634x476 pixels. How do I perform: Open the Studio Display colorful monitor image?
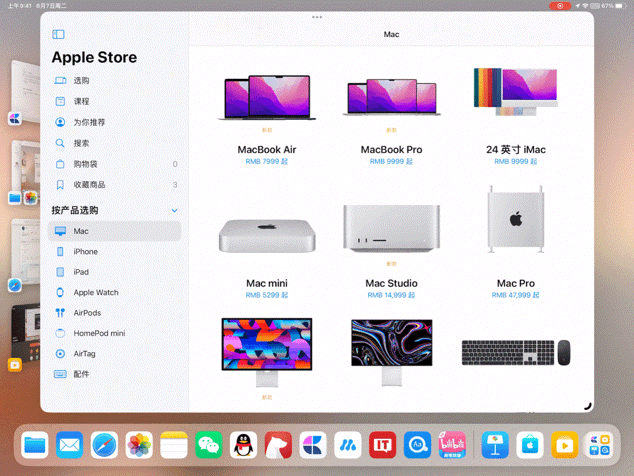click(x=267, y=352)
